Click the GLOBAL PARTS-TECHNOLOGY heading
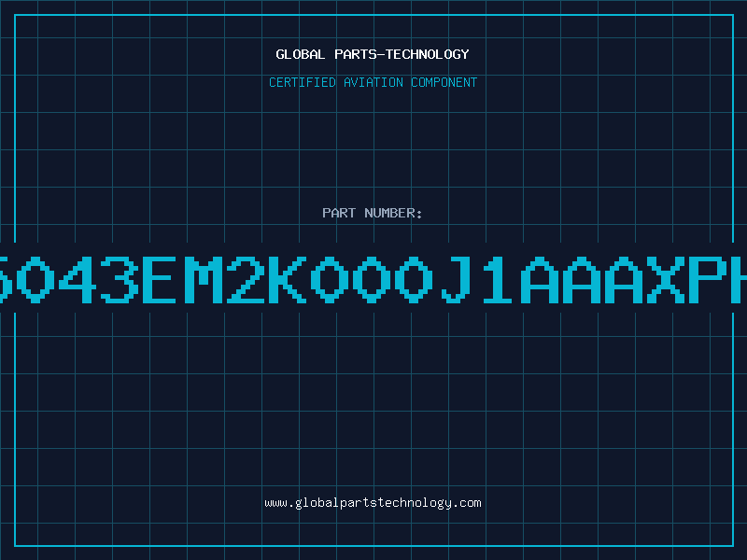Screen dimensions: 747x560 pyautogui.click(x=373, y=54)
